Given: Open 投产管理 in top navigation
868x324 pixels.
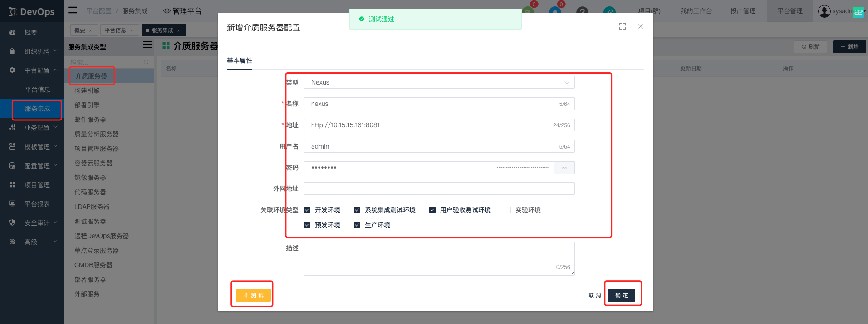Looking at the screenshot, I should [743, 11].
